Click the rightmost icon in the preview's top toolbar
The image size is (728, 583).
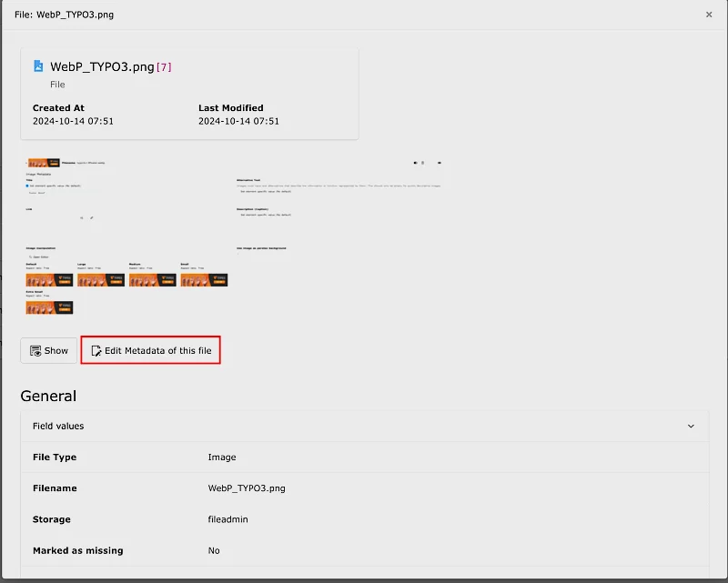[x=438, y=162]
